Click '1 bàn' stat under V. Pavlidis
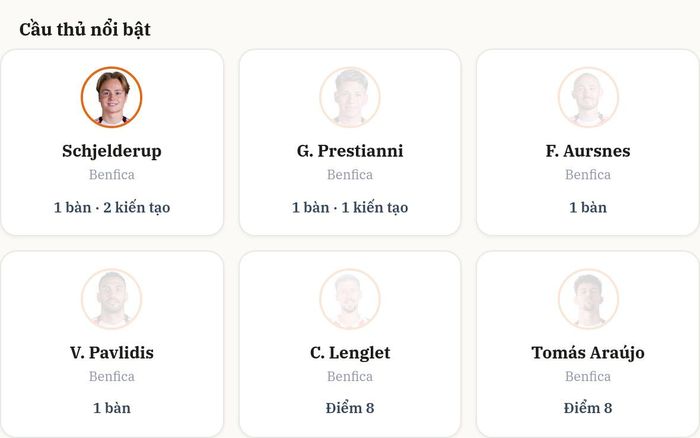 (112, 408)
